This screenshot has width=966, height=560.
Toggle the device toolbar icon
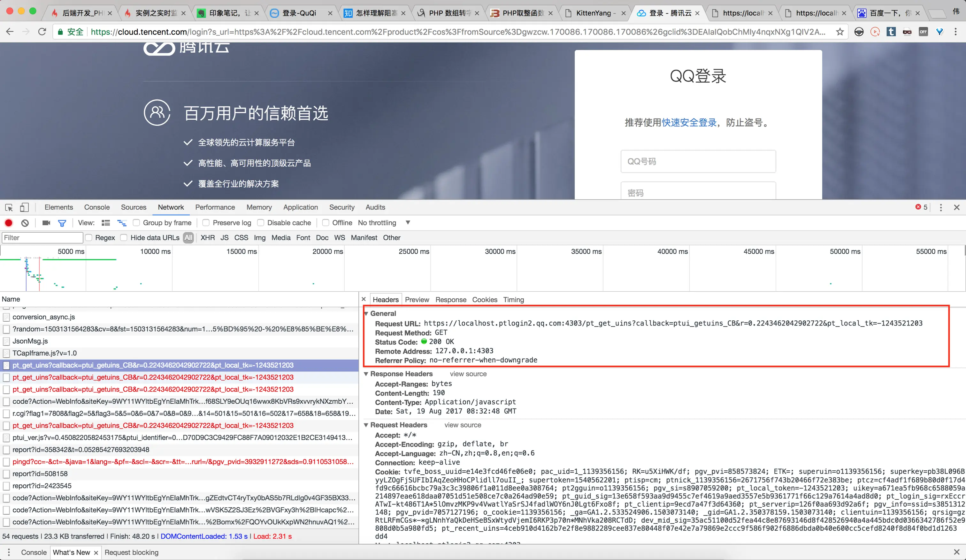click(24, 207)
